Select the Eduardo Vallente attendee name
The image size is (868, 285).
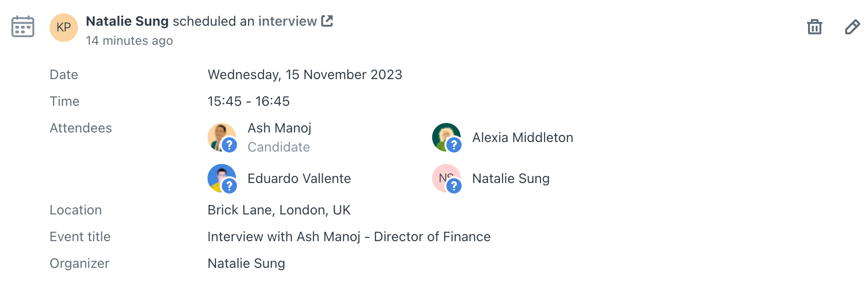299,179
